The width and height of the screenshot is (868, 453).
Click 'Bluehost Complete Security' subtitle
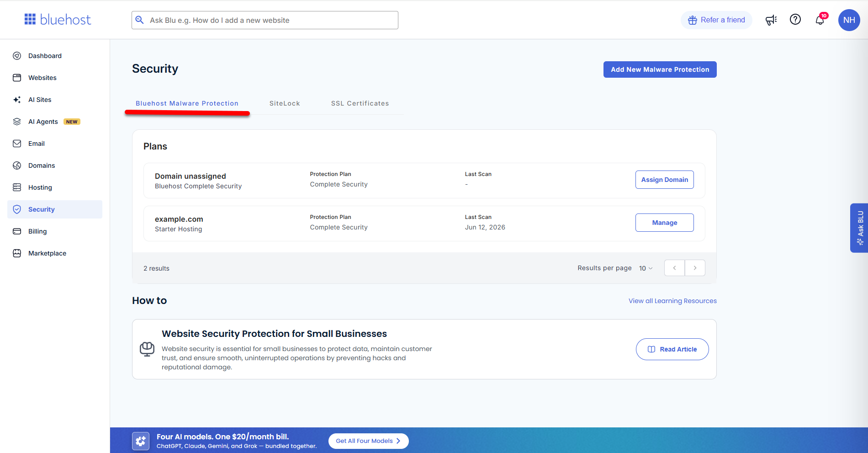198,186
